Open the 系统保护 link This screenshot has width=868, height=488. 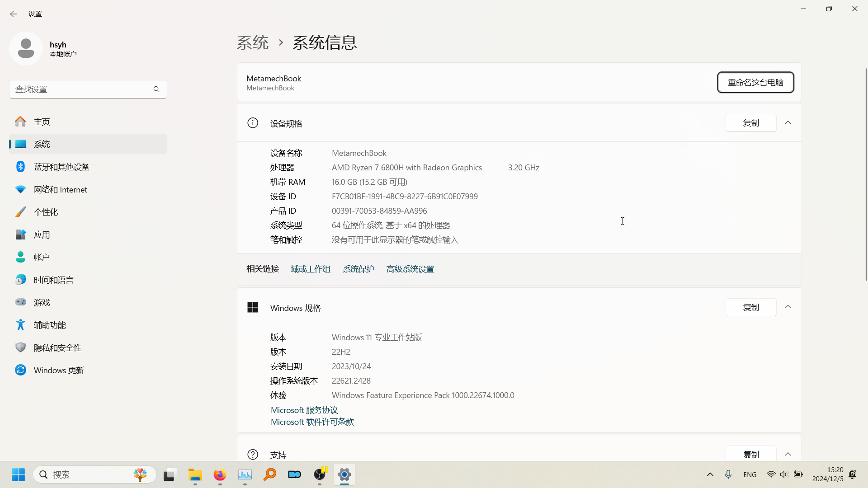tap(359, 269)
